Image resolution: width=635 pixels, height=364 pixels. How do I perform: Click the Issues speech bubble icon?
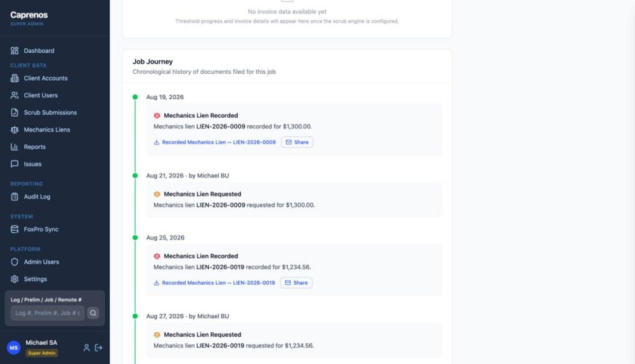coord(15,164)
